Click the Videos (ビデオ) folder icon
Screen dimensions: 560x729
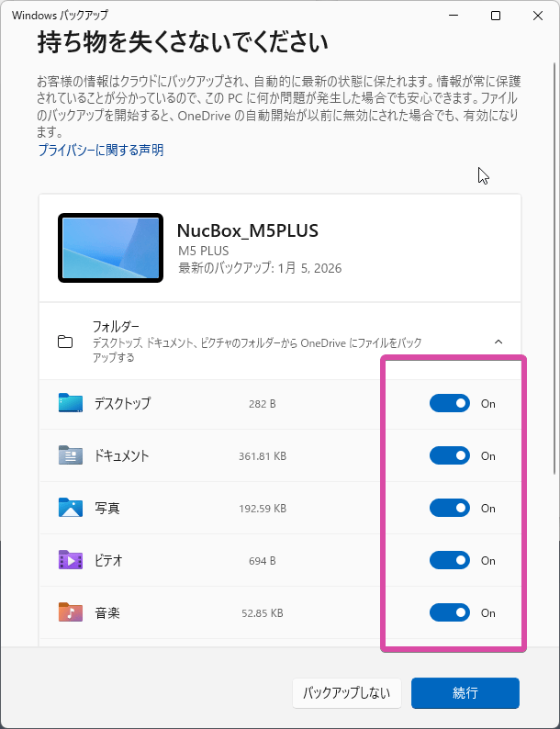70,560
